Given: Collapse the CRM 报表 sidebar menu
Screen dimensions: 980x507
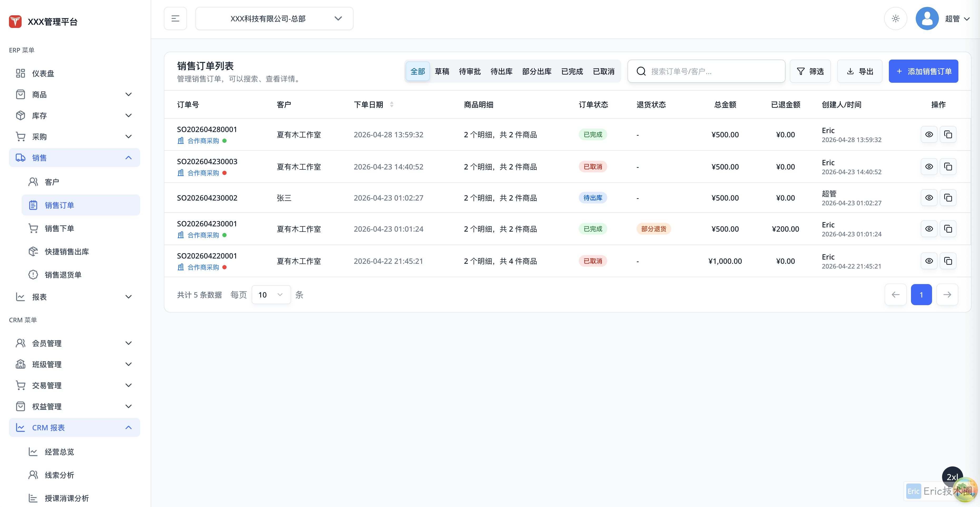Looking at the screenshot, I should pyautogui.click(x=75, y=427).
